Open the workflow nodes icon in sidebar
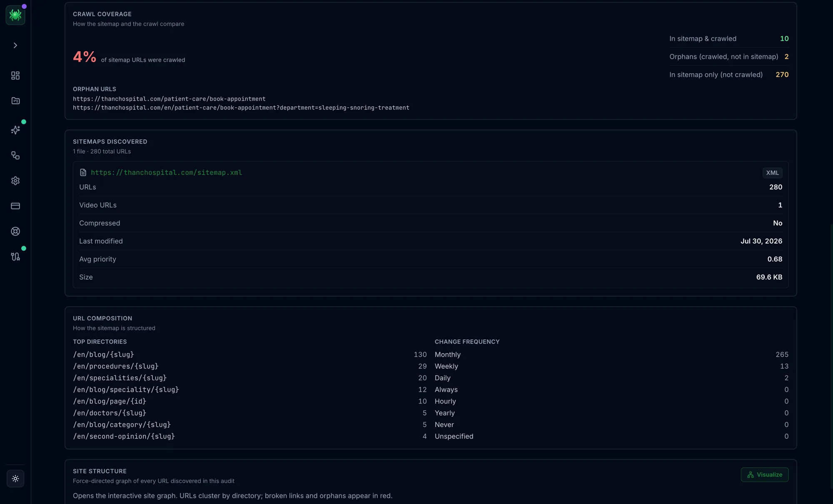833x504 pixels. 15,155
